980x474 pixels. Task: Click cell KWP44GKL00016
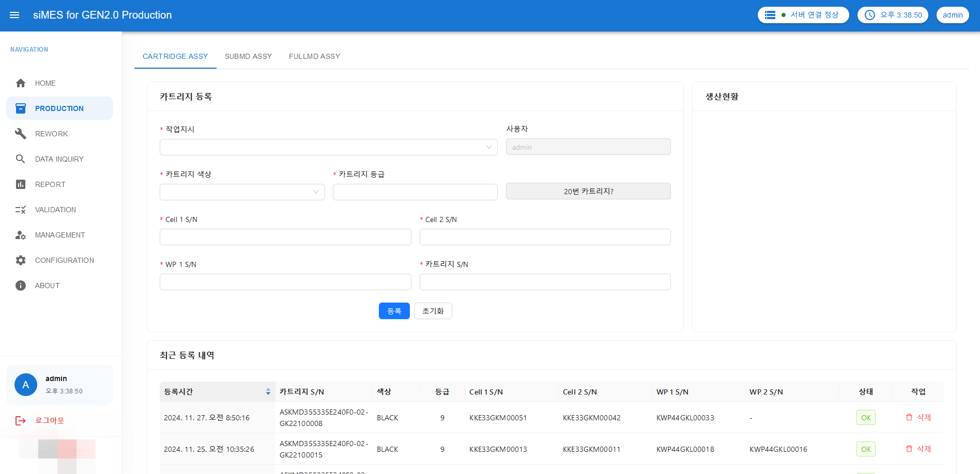pyautogui.click(x=778, y=449)
